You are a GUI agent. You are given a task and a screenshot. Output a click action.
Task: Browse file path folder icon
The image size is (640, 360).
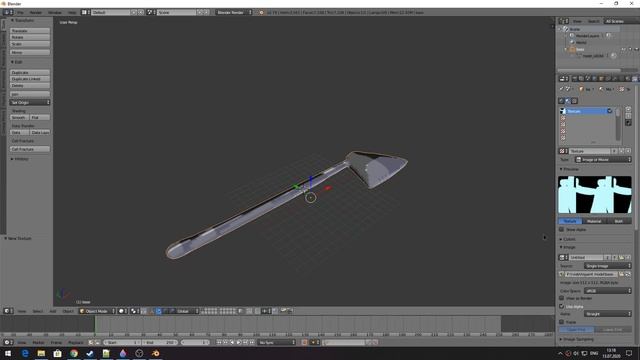(621, 274)
